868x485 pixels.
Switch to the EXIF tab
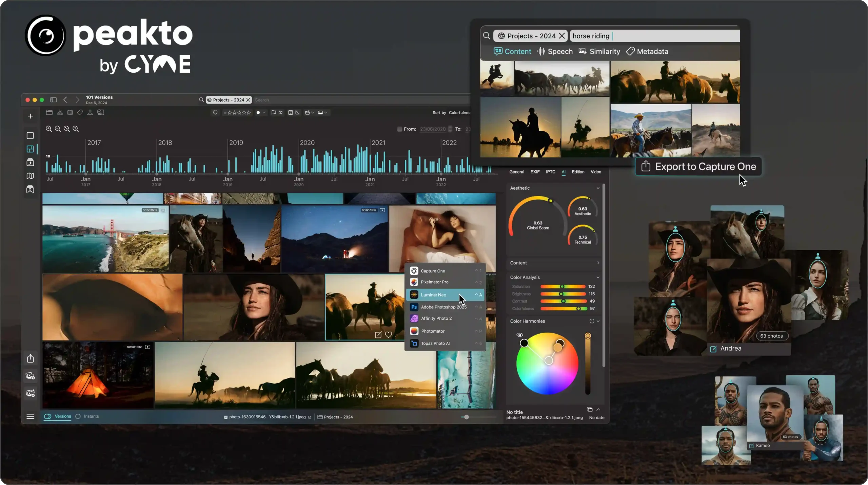pyautogui.click(x=535, y=172)
